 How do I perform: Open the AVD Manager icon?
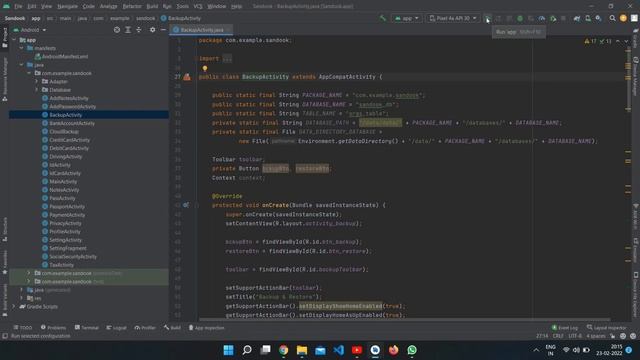588,18
